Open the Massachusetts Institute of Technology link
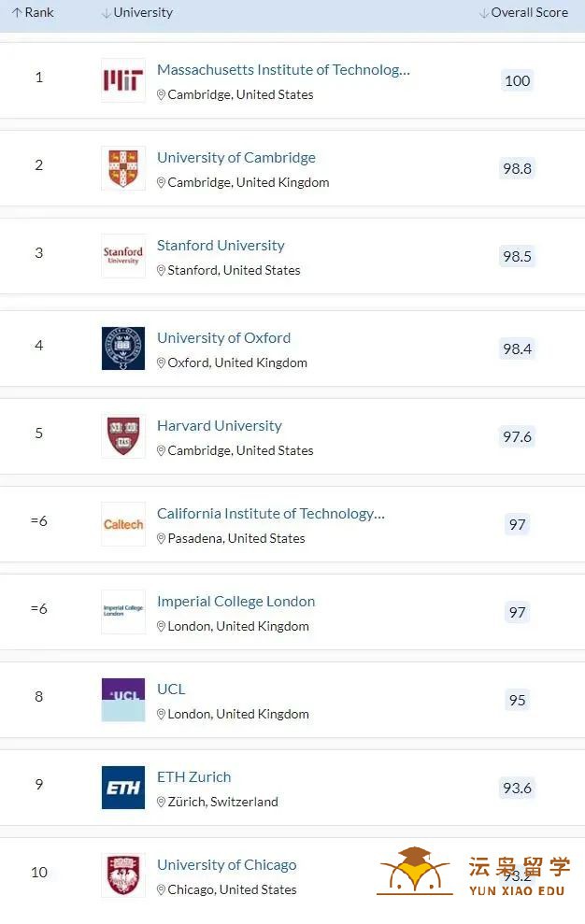 tap(283, 69)
